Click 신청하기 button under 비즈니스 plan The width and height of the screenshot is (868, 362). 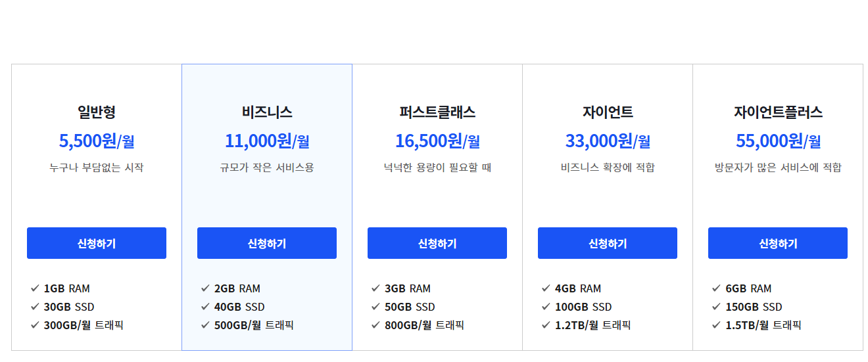[x=266, y=243]
